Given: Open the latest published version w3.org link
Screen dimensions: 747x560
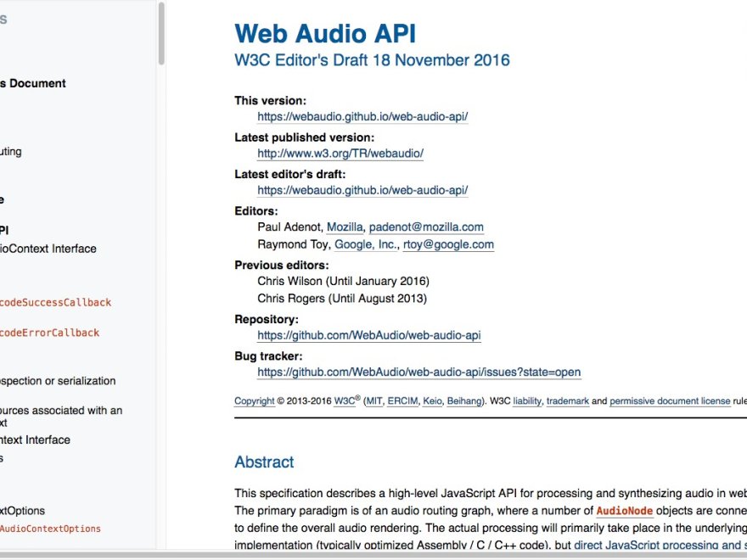Looking at the screenshot, I should [x=340, y=154].
